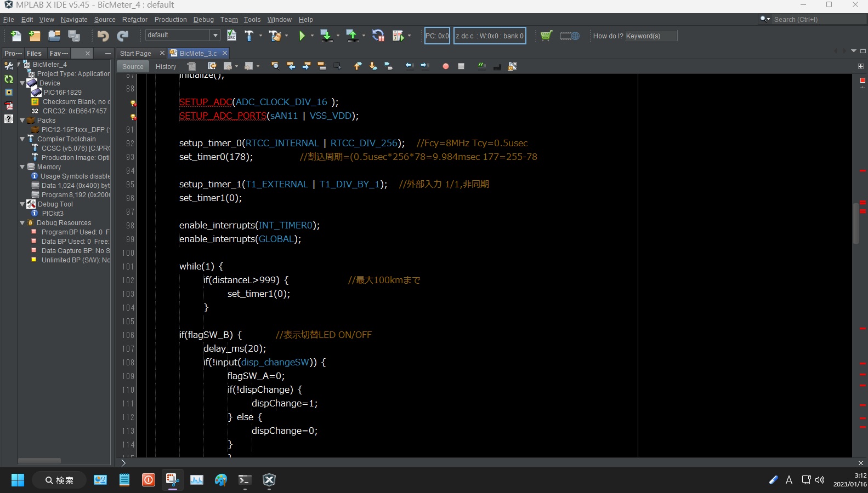This screenshot has width=868, height=493.
Task: Click the History view button
Action: [x=166, y=66]
